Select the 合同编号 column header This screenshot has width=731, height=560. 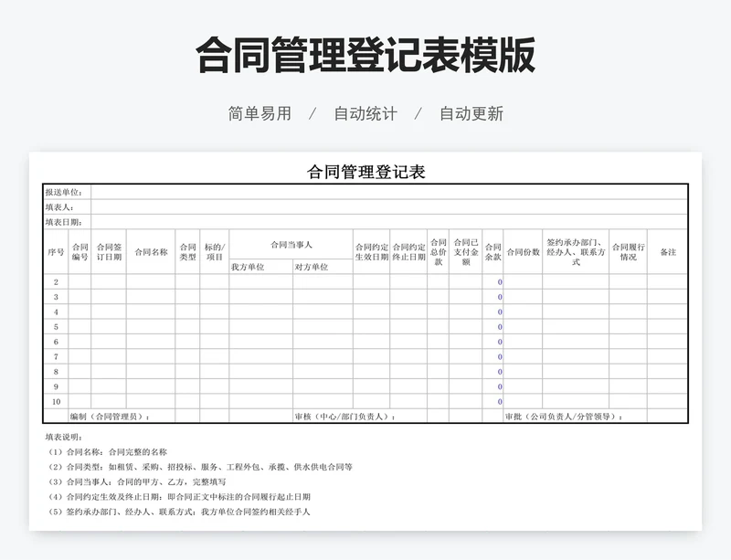79,252
